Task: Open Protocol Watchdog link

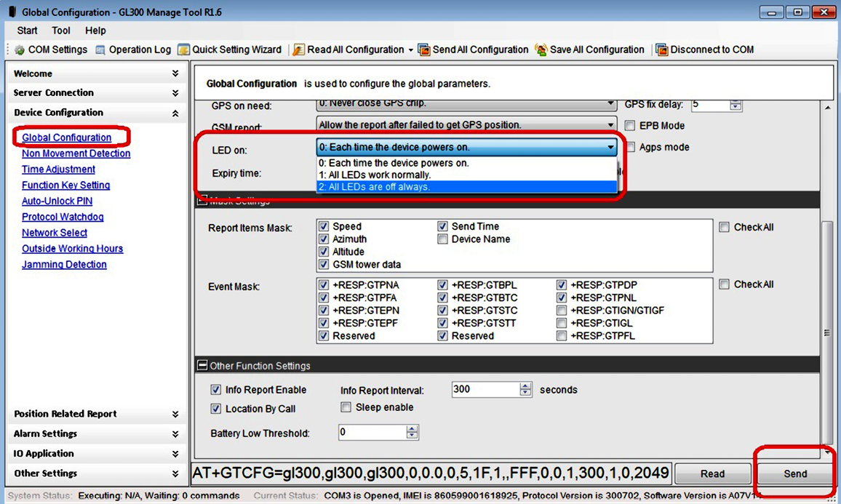Action: (x=63, y=217)
